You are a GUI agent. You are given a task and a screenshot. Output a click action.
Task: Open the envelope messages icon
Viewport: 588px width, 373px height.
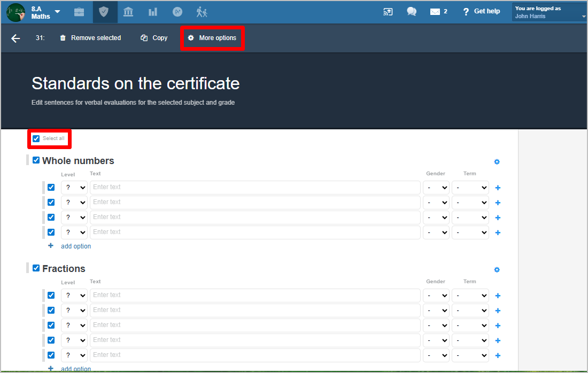click(436, 12)
